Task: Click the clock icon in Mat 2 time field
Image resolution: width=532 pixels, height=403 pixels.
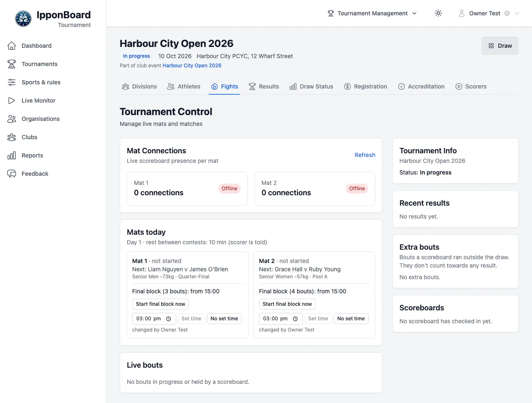Action: coord(296,319)
